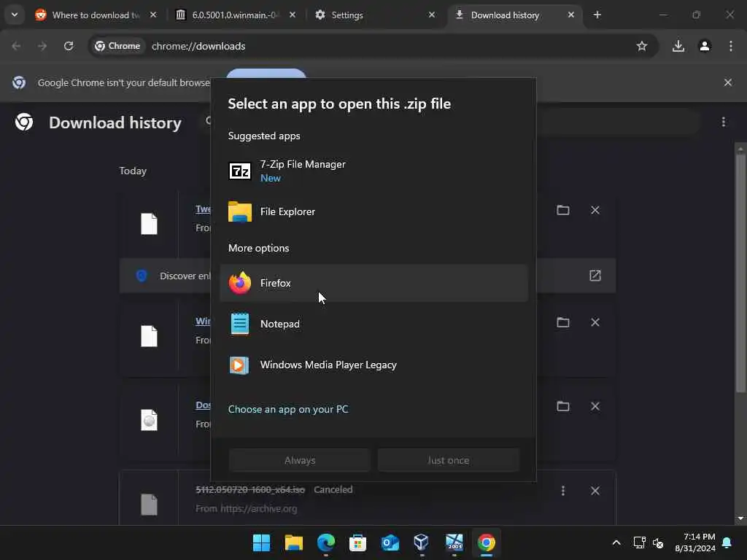747x560 pixels.
Task: Open the Chrome downloads toolbar icon
Action: pos(678,46)
